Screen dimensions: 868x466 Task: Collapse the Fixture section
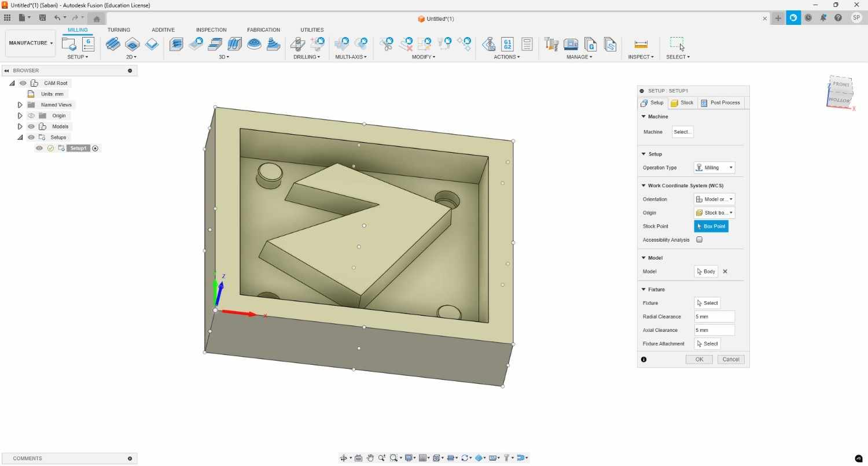tap(643, 290)
